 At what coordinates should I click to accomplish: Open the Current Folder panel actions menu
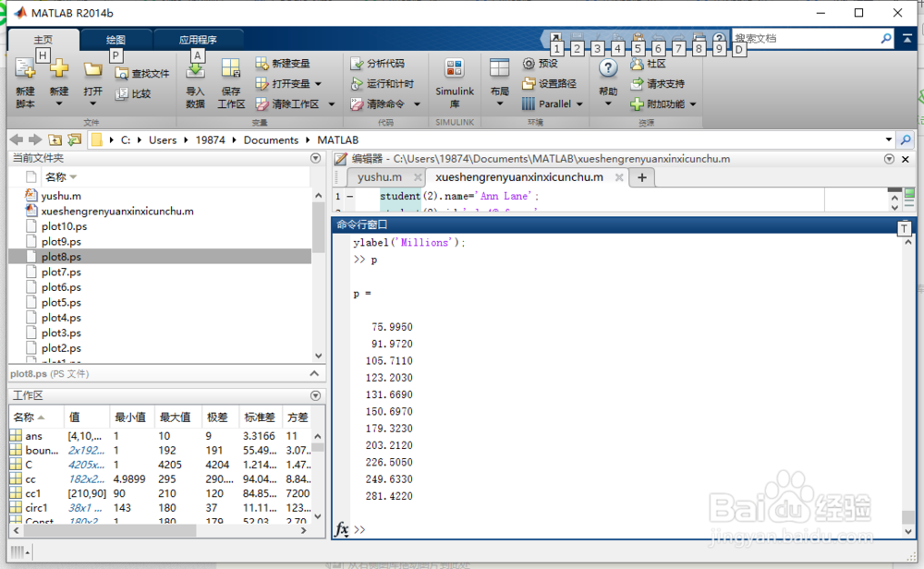pos(316,158)
